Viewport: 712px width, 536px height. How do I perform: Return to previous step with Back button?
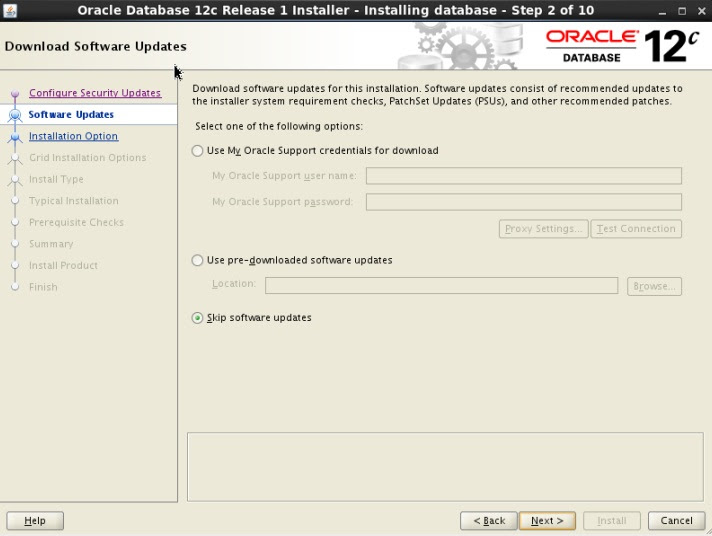[489, 521]
